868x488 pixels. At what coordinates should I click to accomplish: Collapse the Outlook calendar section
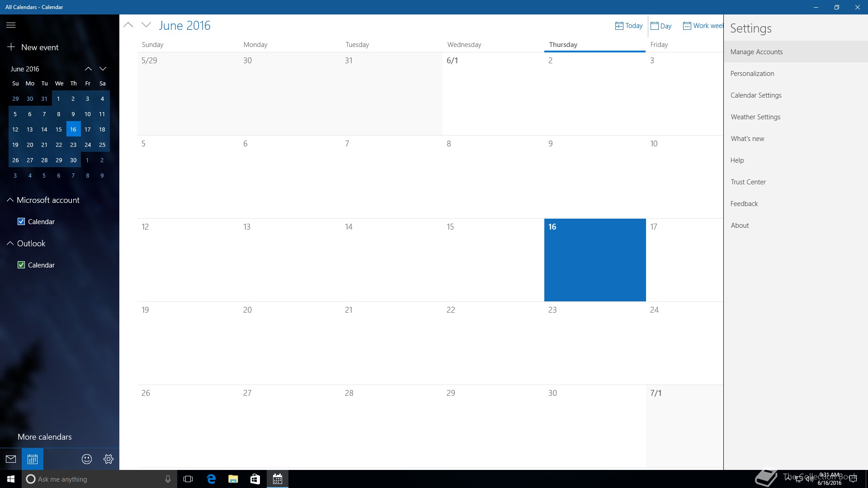click(10, 243)
